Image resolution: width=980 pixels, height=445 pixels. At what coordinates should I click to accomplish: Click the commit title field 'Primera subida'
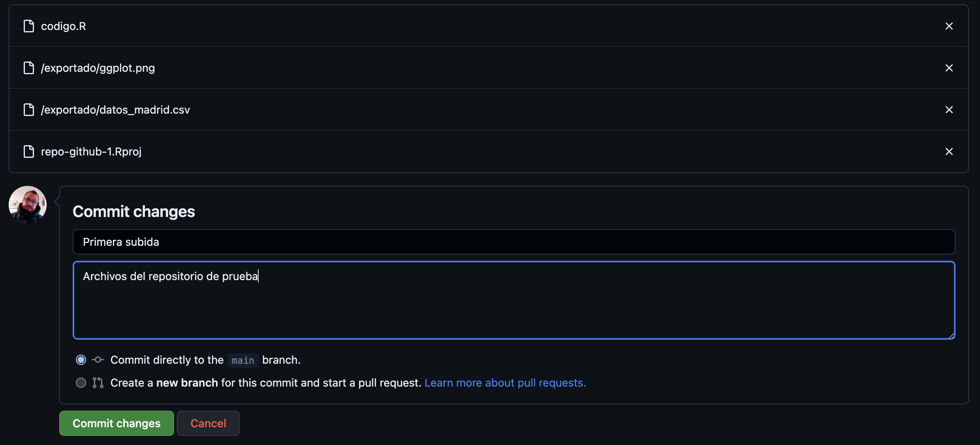pyautogui.click(x=513, y=242)
